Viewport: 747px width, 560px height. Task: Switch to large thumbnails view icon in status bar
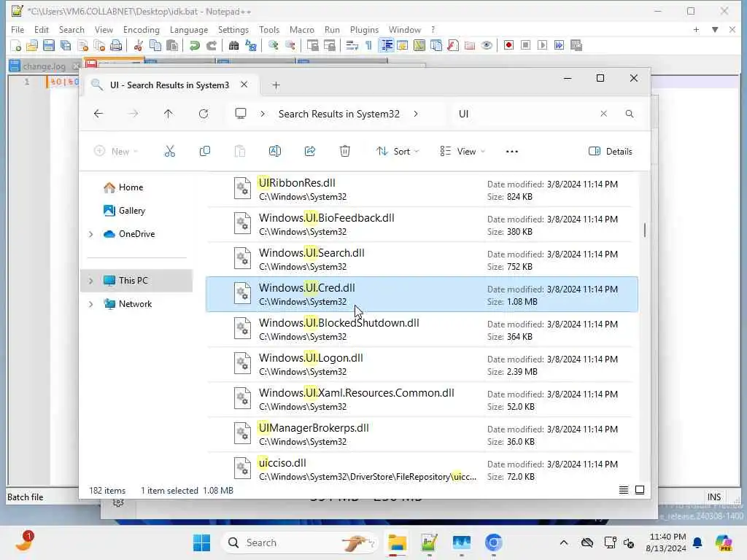coord(640,490)
